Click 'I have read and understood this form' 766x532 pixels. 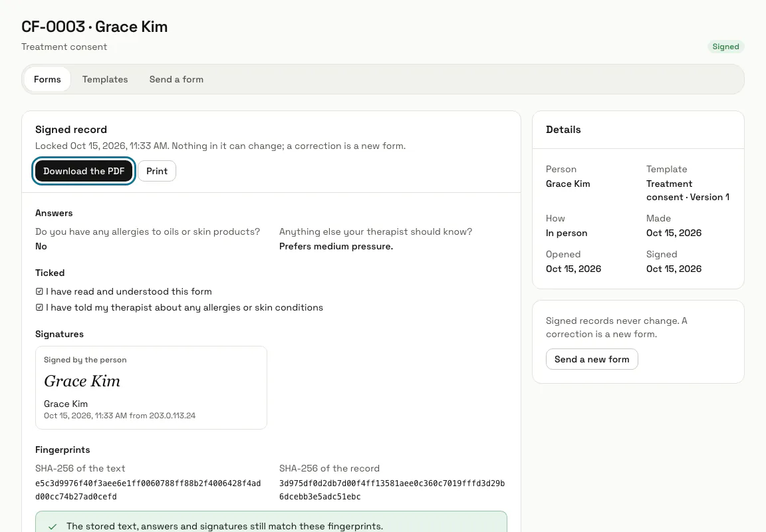pyautogui.click(x=129, y=292)
